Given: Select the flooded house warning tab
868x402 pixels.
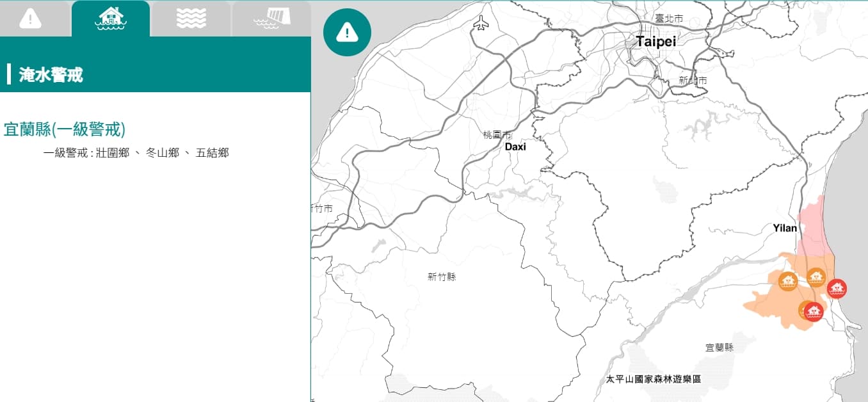Looking at the screenshot, I should (111, 19).
